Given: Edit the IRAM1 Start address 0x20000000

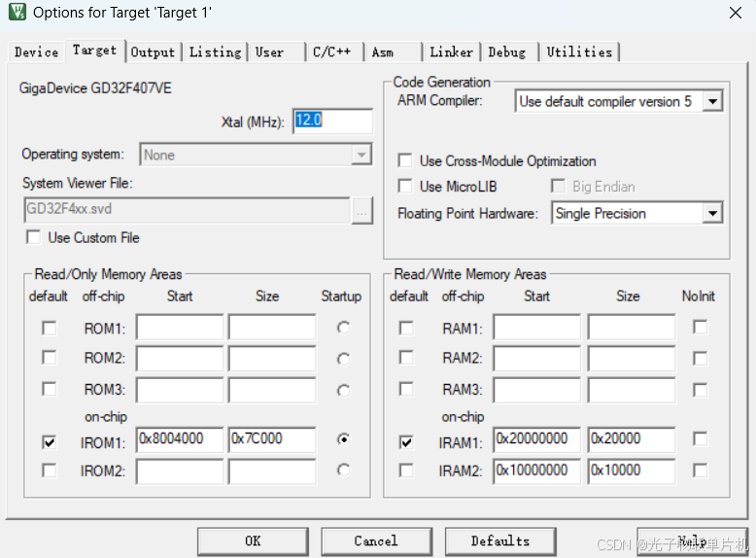Looking at the screenshot, I should click(x=537, y=439).
